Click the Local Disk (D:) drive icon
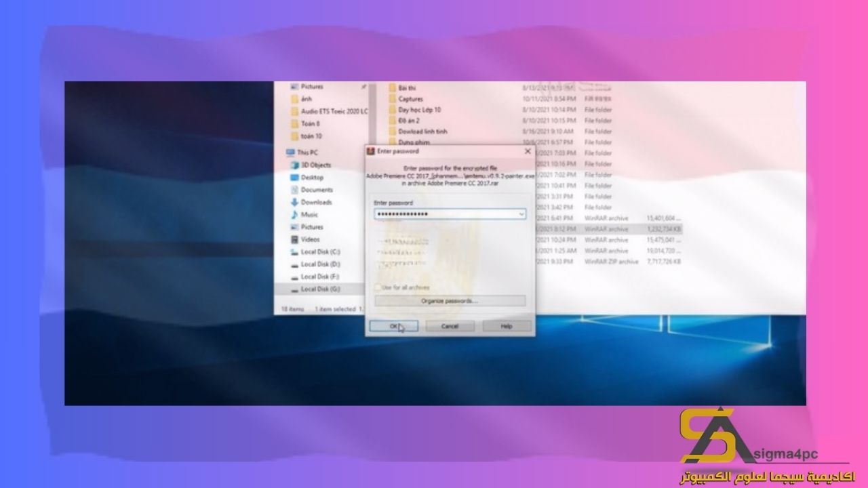 [294, 264]
